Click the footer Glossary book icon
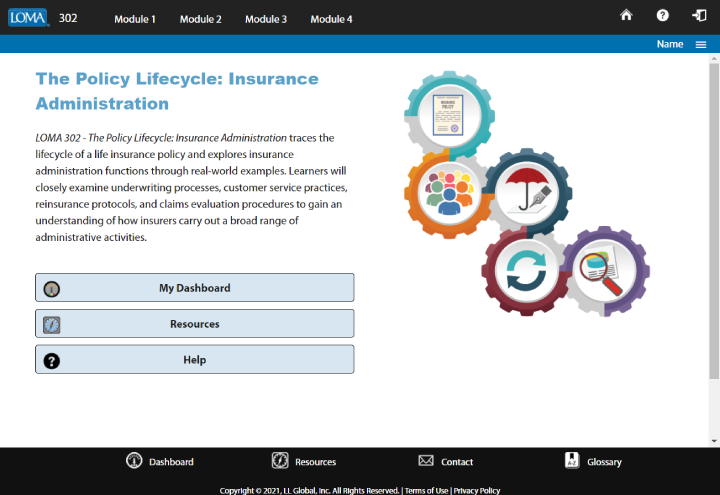Viewport: 720px width, 495px height. pos(572,460)
